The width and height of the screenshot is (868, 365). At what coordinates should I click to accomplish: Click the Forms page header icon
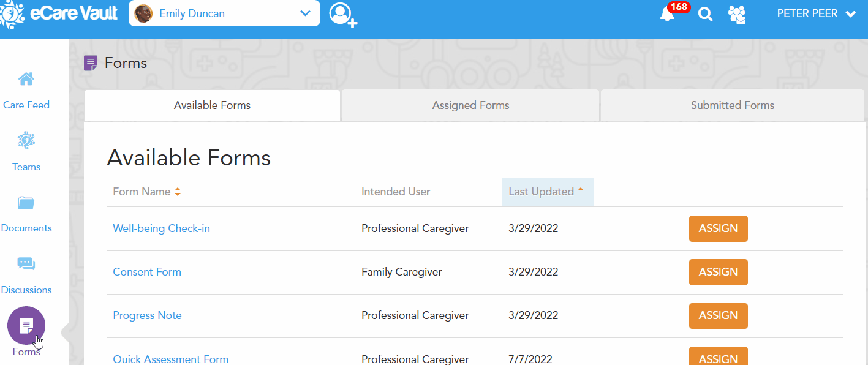[91, 62]
